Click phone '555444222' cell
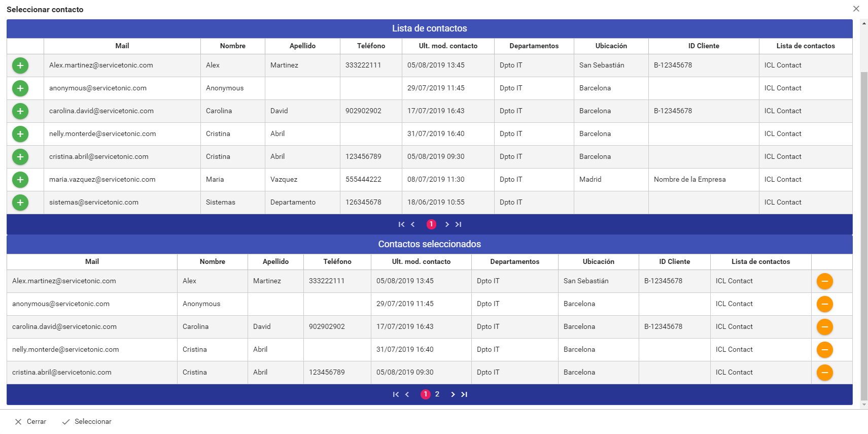The width and height of the screenshot is (868, 434). [371, 180]
